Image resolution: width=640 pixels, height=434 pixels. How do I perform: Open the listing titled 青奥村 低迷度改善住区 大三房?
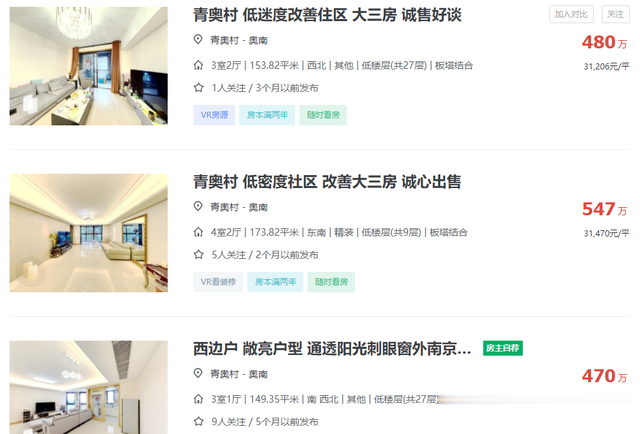327,15
